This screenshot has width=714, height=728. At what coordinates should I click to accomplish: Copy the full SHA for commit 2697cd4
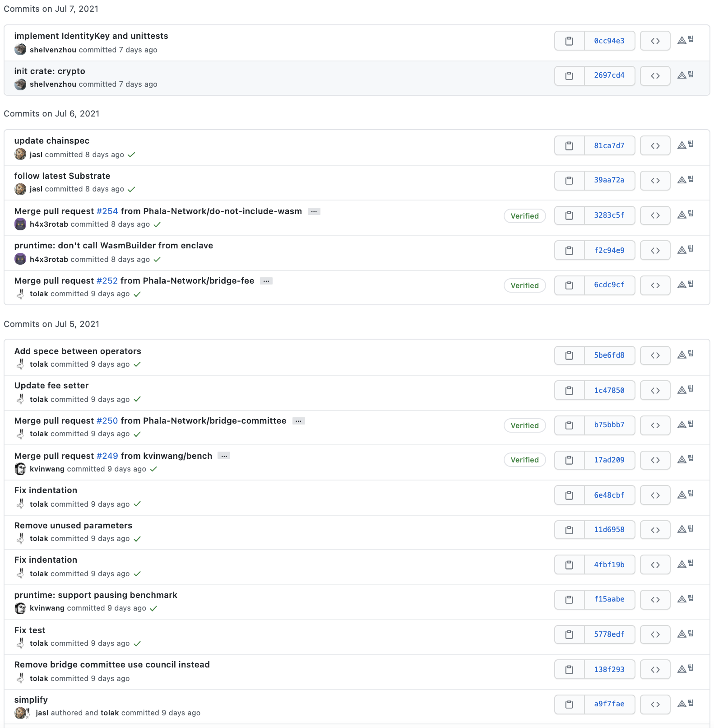click(x=569, y=76)
